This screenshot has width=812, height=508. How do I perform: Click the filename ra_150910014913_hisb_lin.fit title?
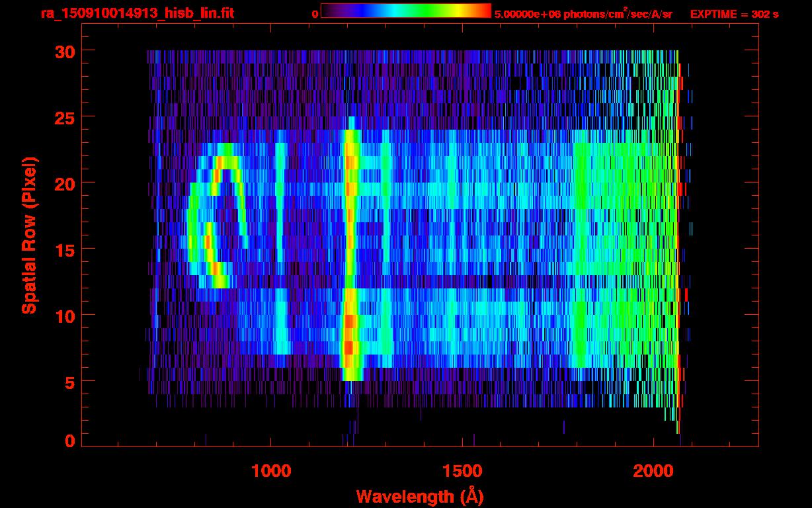click(x=137, y=13)
